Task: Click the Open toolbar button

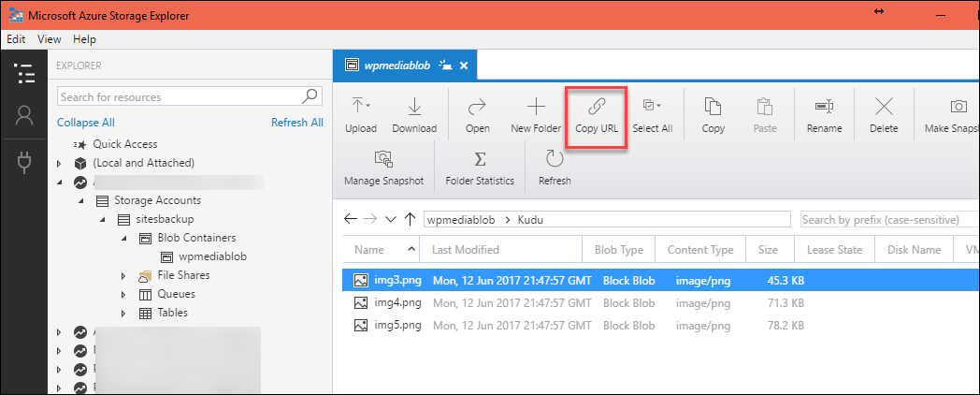Action: tap(478, 115)
